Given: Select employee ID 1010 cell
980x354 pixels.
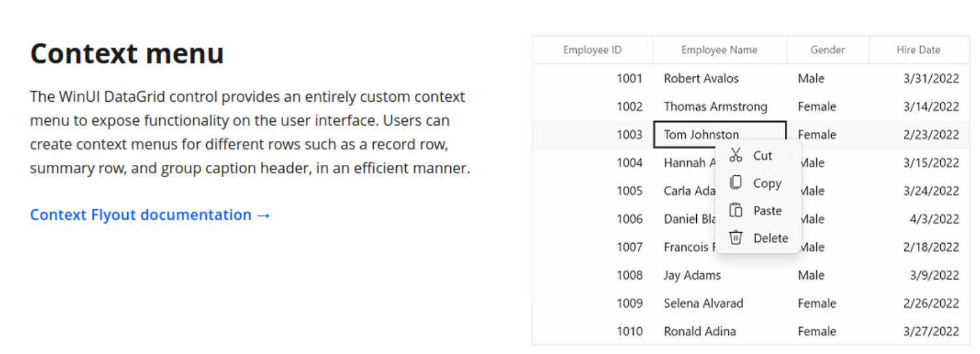Looking at the screenshot, I should click(629, 331).
